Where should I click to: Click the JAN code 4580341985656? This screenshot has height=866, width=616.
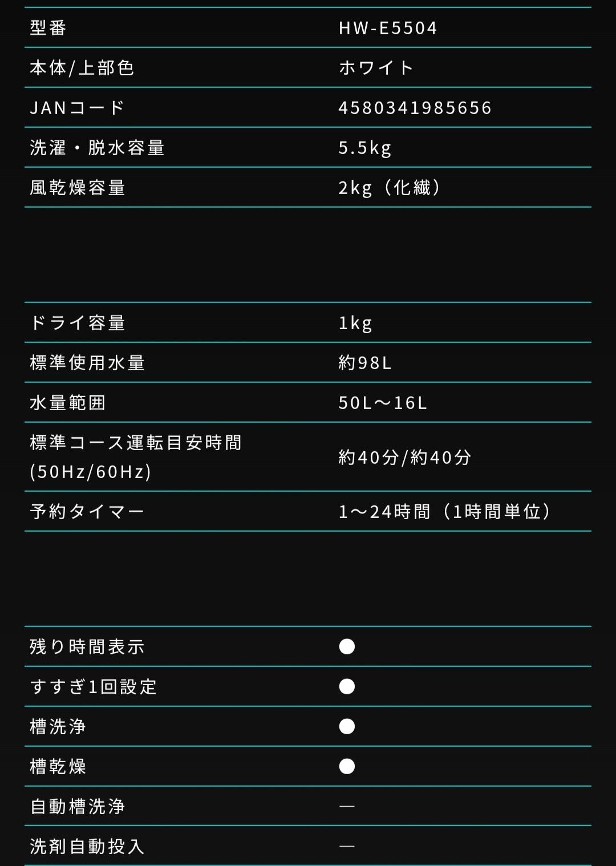[415, 108]
